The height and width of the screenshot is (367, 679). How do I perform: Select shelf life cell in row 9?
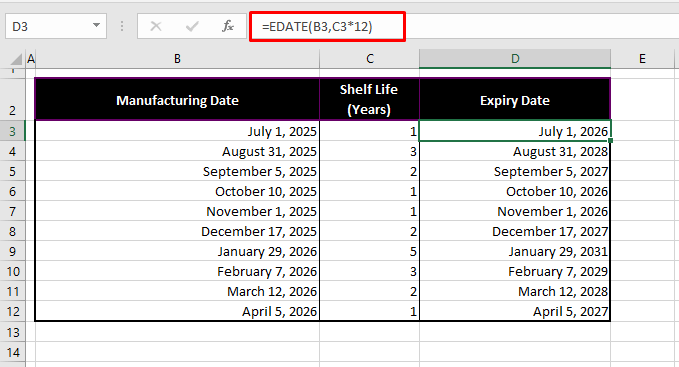point(369,251)
